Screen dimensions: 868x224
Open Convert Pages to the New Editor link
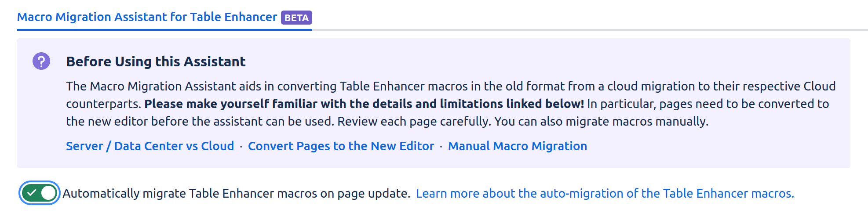(341, 146)
